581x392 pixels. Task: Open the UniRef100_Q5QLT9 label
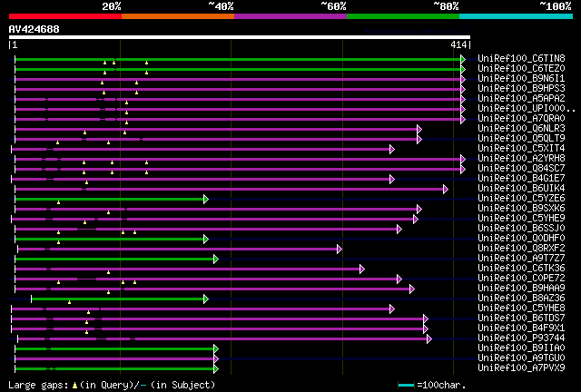521,139
